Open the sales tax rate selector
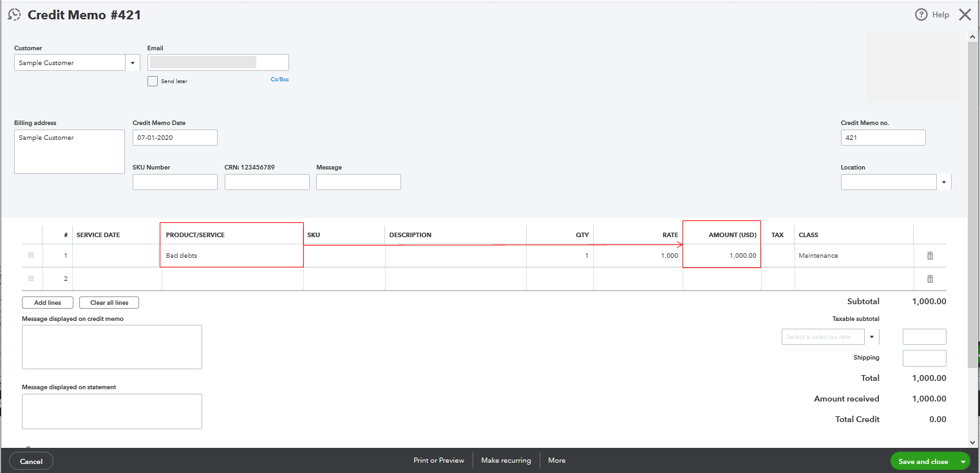Image resolution: width=980 pixels, height=473 pixels. 872,336
